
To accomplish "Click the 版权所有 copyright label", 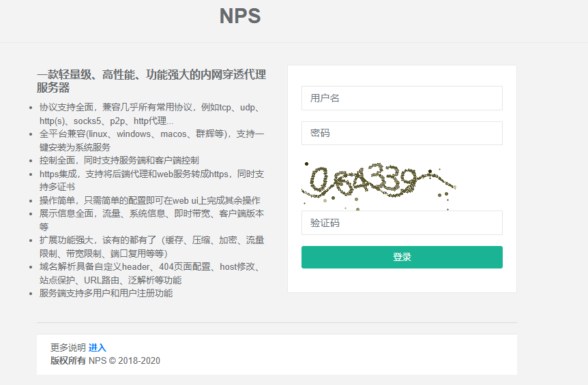I will [68, 360].
